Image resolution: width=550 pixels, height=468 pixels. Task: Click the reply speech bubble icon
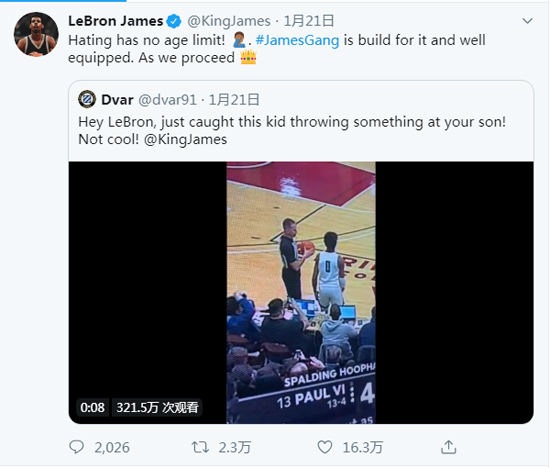76,447
